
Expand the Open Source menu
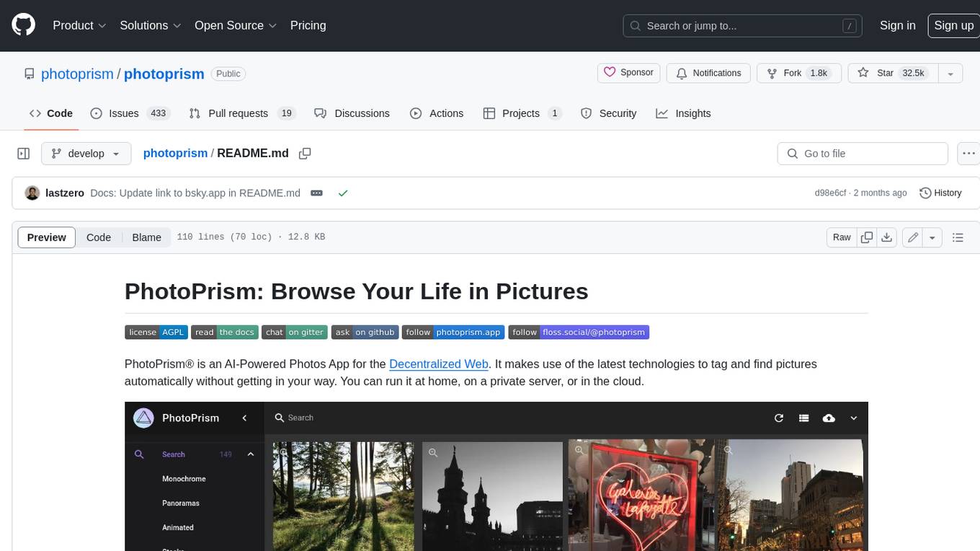(x=236, y=25)
